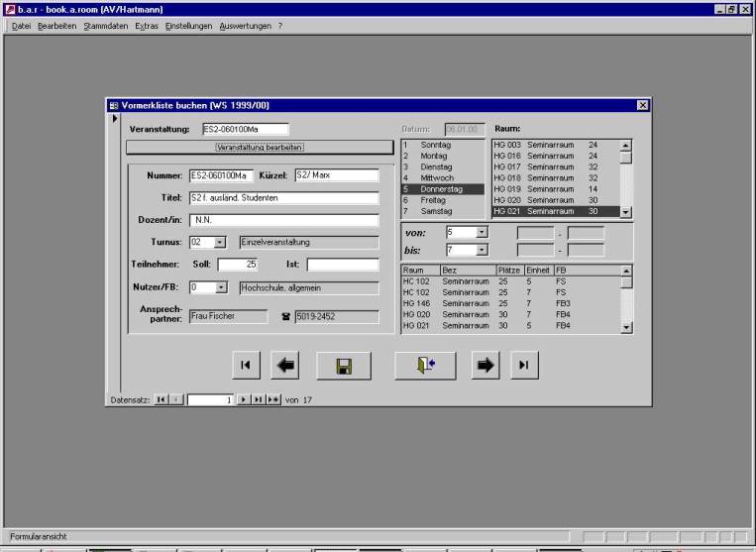
Task: Open the Bearbeiten menu
Action: coord(56,26)
